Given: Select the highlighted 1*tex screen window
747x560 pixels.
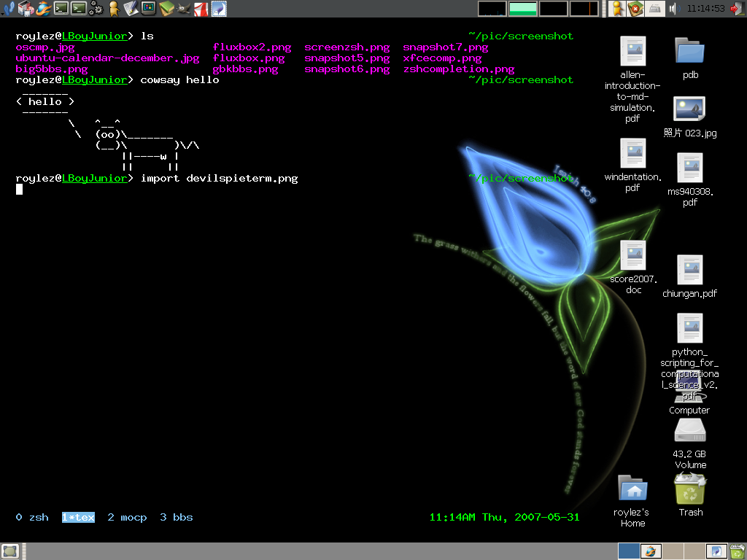Looking at the screenshot, I should click(x=78, y=517).
